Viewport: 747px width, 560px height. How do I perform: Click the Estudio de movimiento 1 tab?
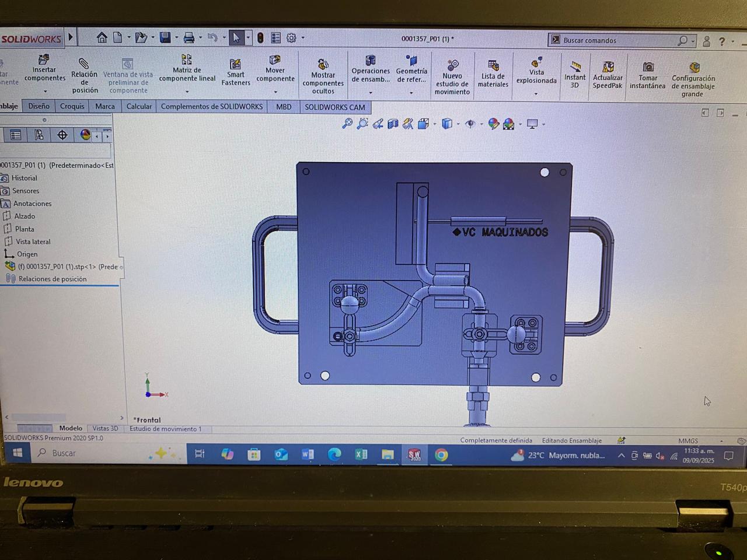(165, 429)
